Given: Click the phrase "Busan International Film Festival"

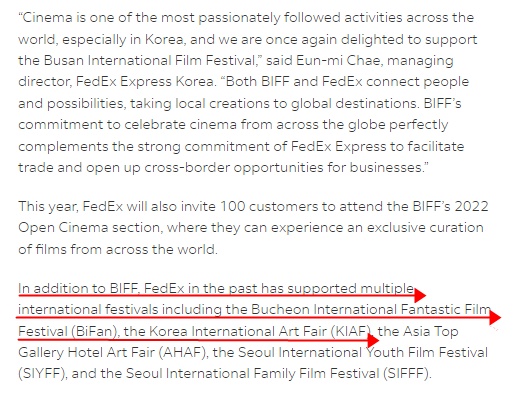Looking at the screenshot, I should [149, 61].
